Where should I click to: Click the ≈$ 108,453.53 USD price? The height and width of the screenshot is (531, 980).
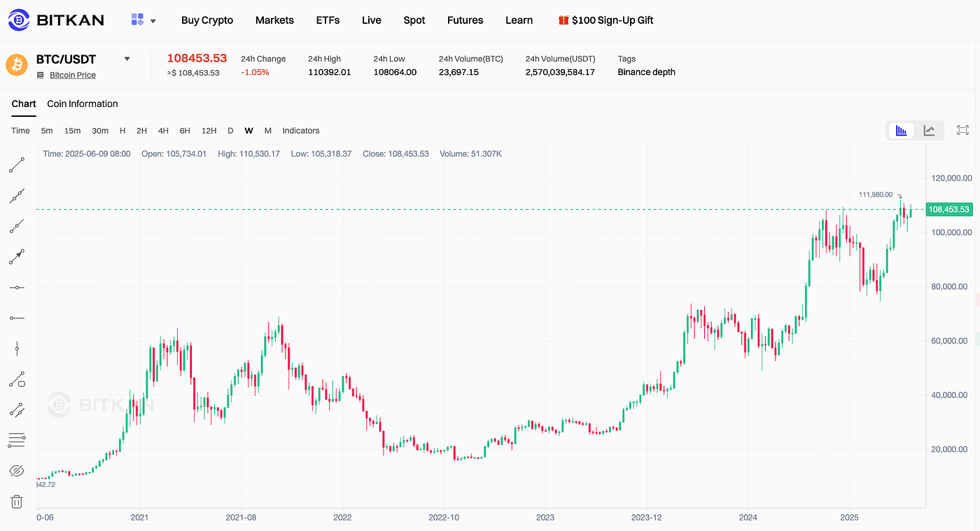[x=193, y=73]
